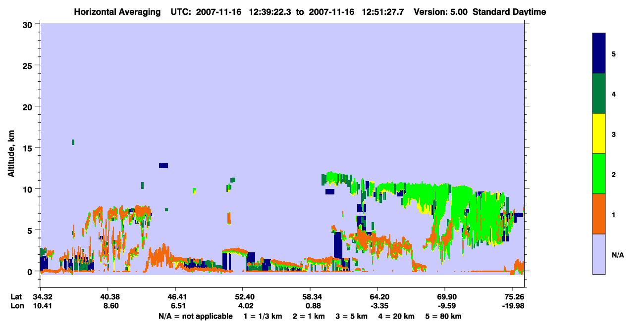The width and height of the screenshot is (644, 330).
Task: Click the 'Lon' row label
Action: tap(17, 306)
